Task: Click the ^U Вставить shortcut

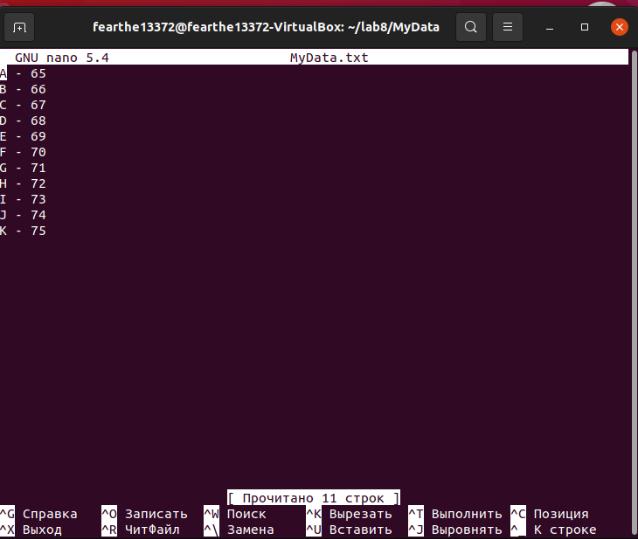Action: tap(349, 530)
